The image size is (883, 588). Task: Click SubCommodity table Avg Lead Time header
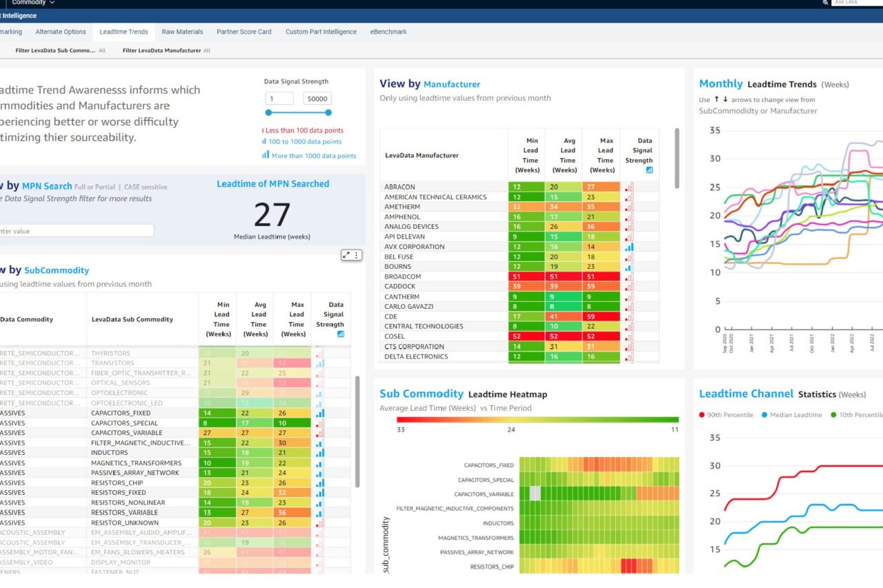pyautogui.click(x=255, y=319)
